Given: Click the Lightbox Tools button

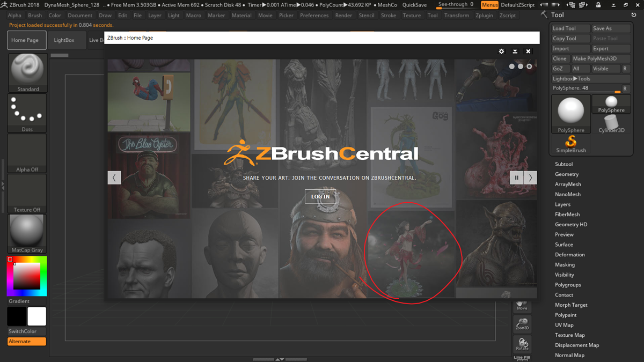Looking at the screenshot, I should (x=591, y=79).
